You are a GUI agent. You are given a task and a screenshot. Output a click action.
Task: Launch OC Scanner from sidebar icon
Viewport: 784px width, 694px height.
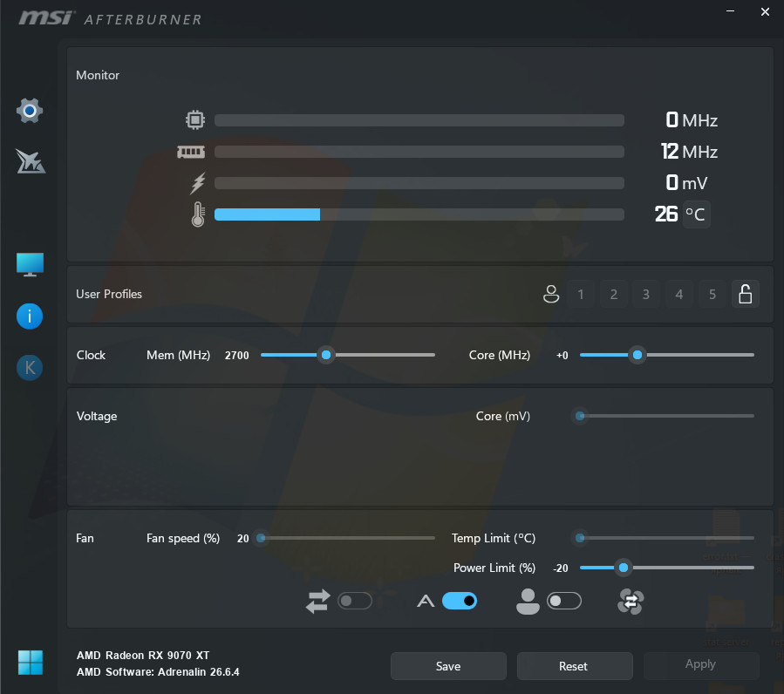click(x=30, y=161)
